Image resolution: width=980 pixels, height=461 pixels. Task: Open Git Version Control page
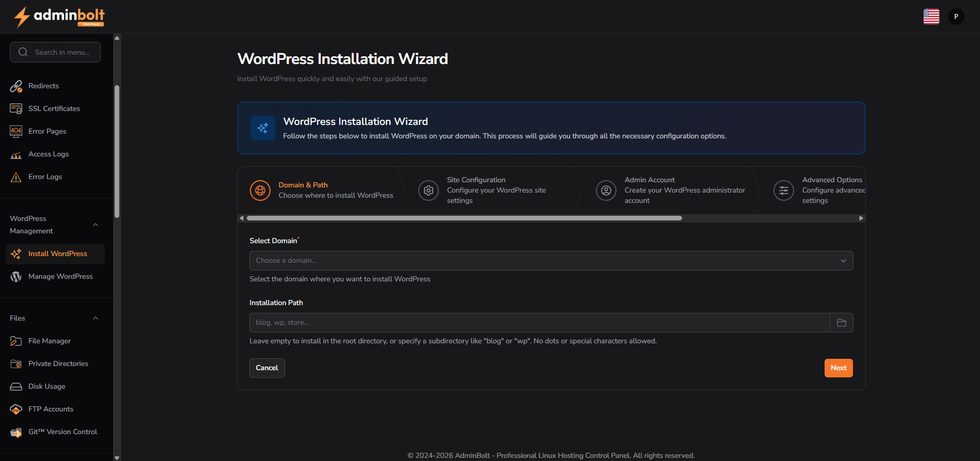(55, 432)
